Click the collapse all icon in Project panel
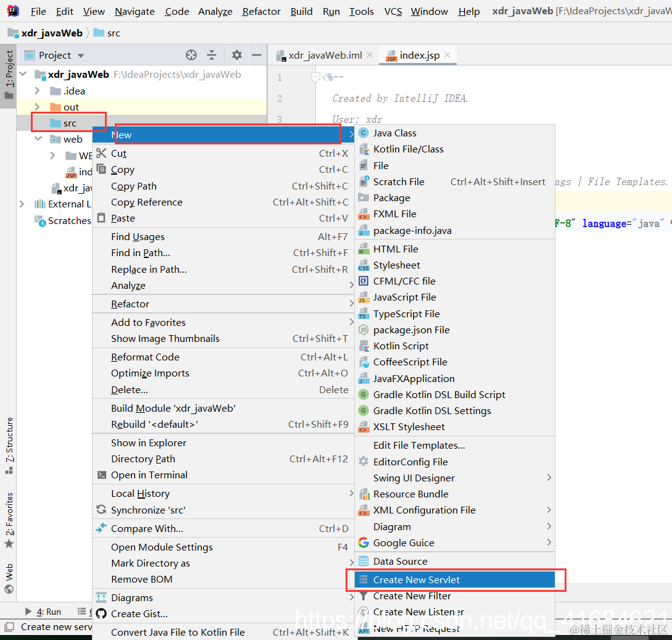The image size is (672, 640). click(x=212, y=55)
